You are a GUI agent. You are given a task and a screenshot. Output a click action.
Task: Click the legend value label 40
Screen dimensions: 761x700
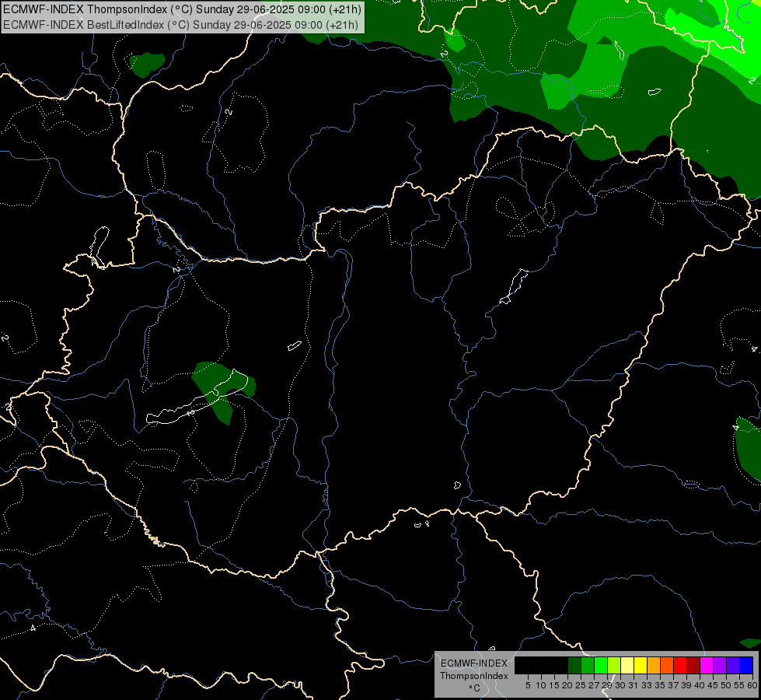point(700,685)
